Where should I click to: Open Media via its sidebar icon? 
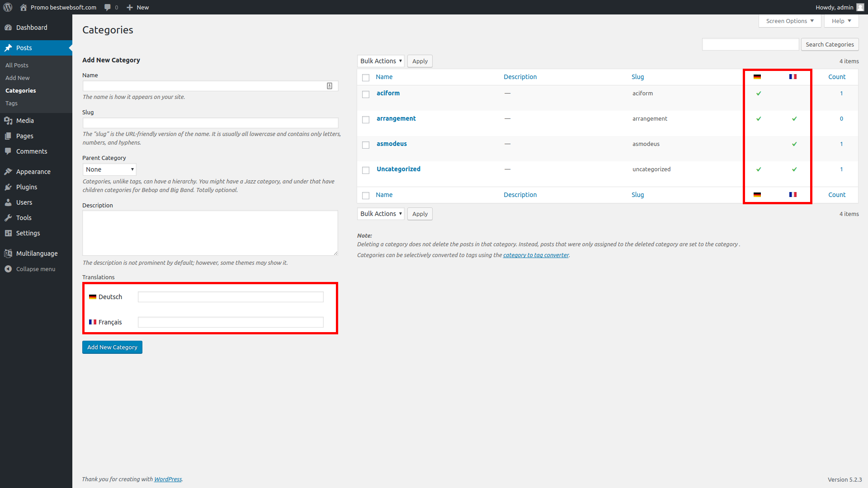pos(8,121)
